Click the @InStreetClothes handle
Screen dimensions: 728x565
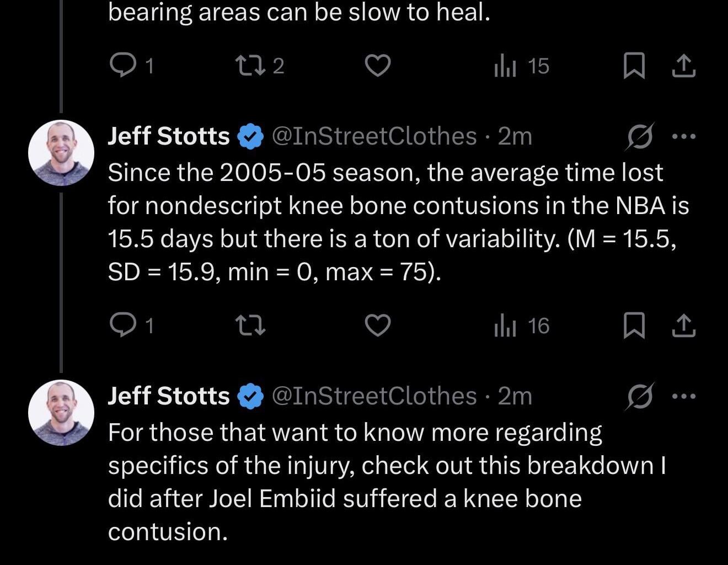pyautogui.click(x=374, y=136)
